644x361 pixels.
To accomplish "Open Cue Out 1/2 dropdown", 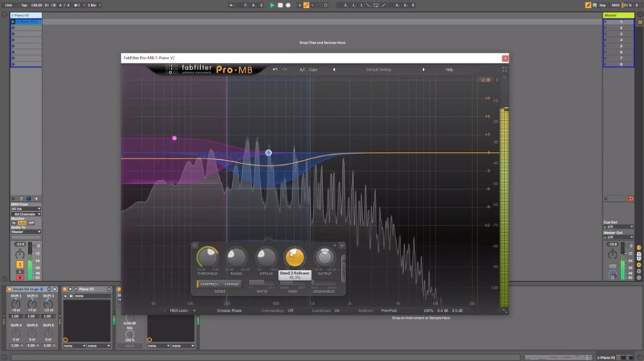I will click(x=619, y=227).
